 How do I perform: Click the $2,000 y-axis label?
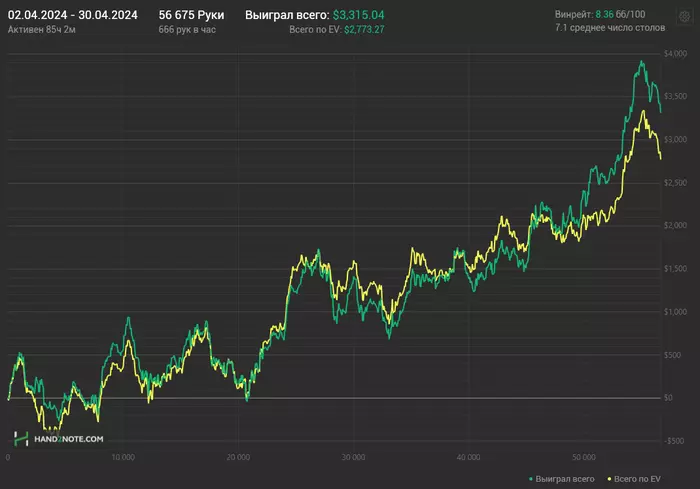(677, 226)
